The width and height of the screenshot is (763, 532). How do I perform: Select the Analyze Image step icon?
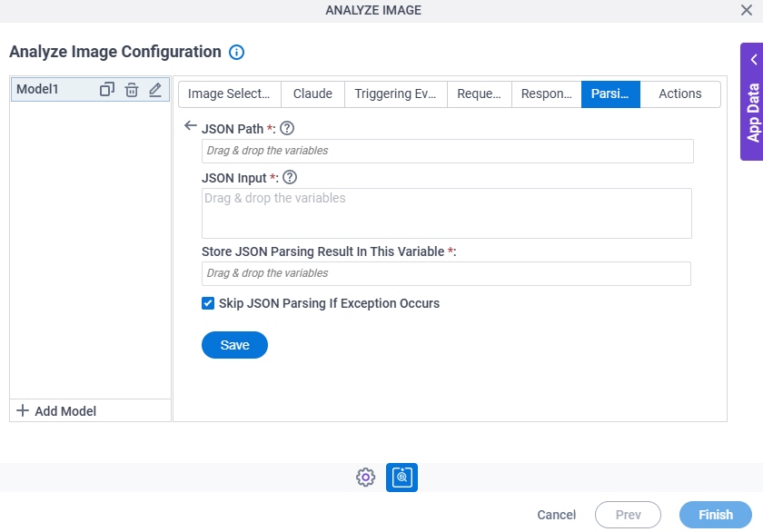(x=401, y=478)
